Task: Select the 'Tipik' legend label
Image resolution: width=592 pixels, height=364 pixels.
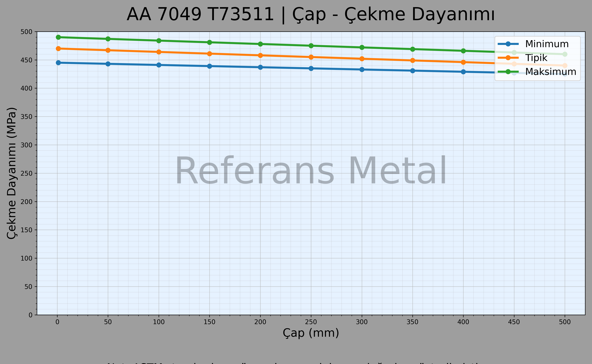Action: click(x=536, y=58)
